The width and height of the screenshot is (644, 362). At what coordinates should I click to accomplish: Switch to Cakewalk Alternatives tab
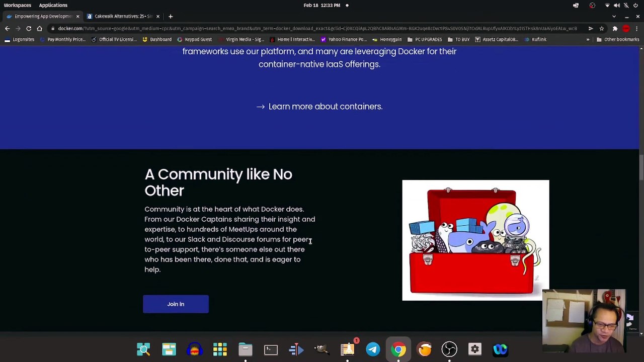(123, 16)
